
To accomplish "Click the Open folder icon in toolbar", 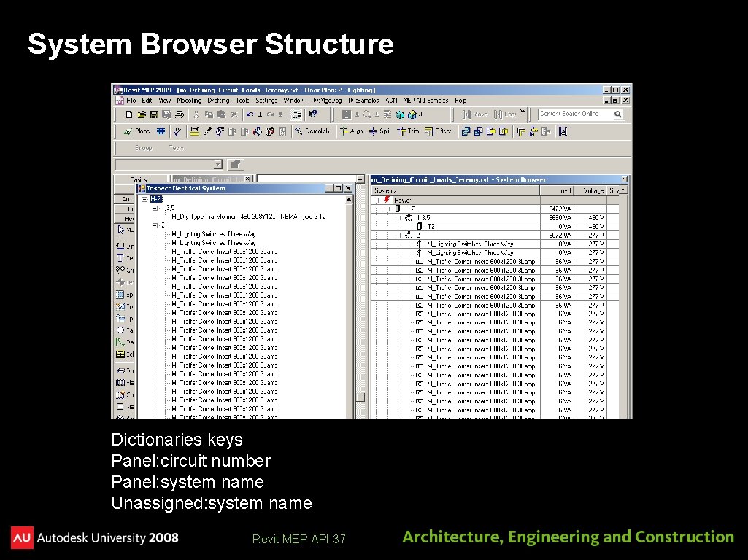I will coord(141,114).
